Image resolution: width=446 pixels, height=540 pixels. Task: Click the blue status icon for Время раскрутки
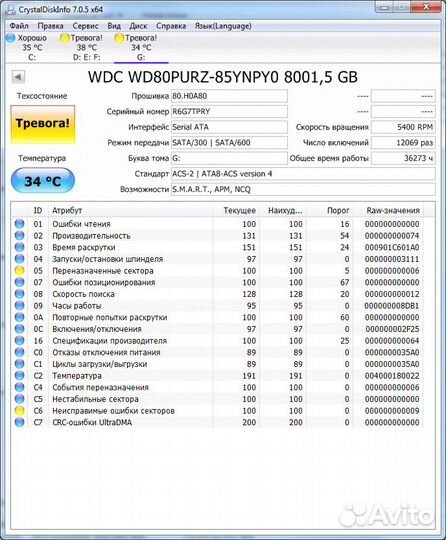pyautogui.click(x=20, y=247)
